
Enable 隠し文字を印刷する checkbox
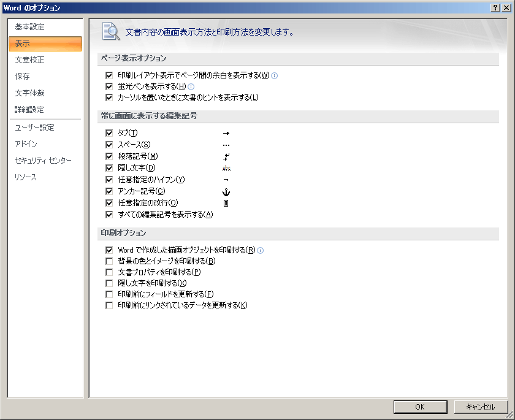point(109,283)
